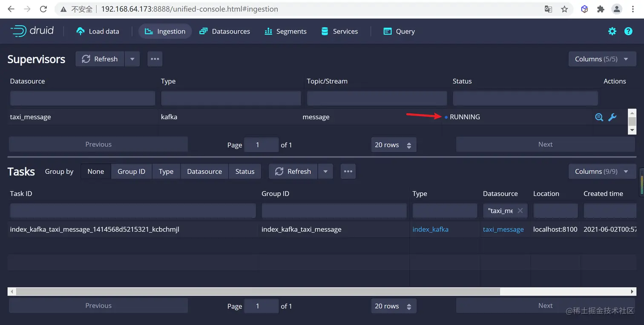644x325 pixels.
Task: Group tasks by Datasource
Action: click(204, 171)
